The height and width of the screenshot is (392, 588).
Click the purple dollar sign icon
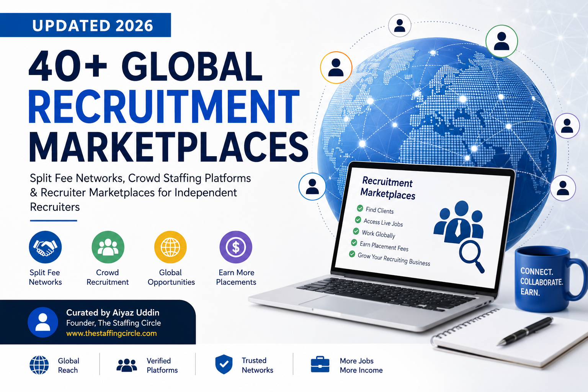[x=236, y=247]
